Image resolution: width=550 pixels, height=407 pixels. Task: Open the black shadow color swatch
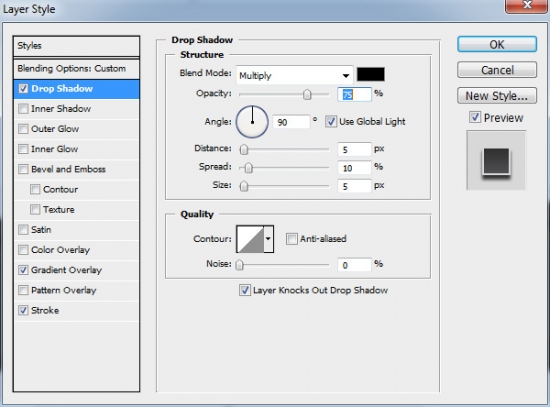point(370,74)
